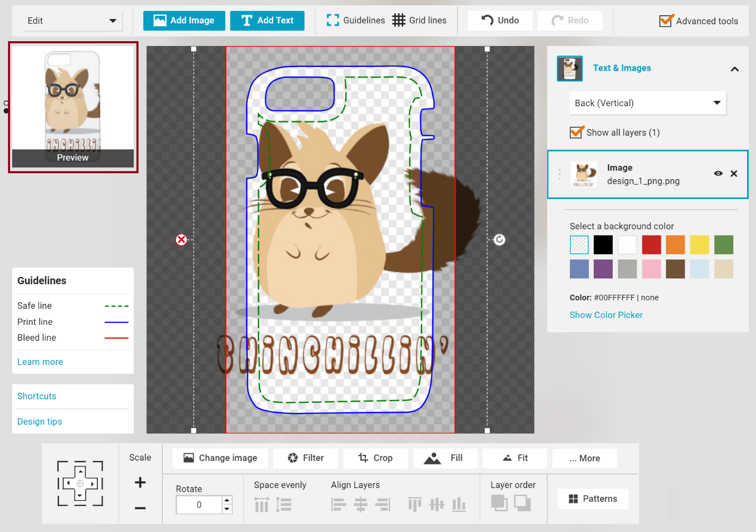Viewport: 756px width, 532px height.
Task: Select the design_1_png.png image layer
Action: [x=648, y=174]
